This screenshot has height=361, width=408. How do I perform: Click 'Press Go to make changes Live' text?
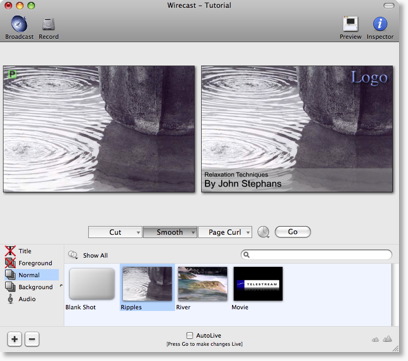(x=204, y=344)
